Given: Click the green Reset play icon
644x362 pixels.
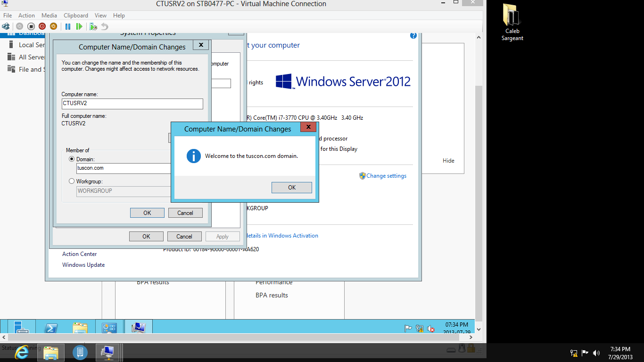Looking at the screenshot, I should (x=79, y=26).
